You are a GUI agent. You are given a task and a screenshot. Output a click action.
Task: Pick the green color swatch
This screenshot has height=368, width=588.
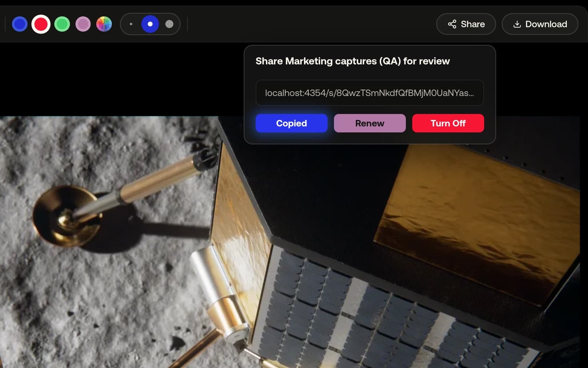(x=62, y=24)
